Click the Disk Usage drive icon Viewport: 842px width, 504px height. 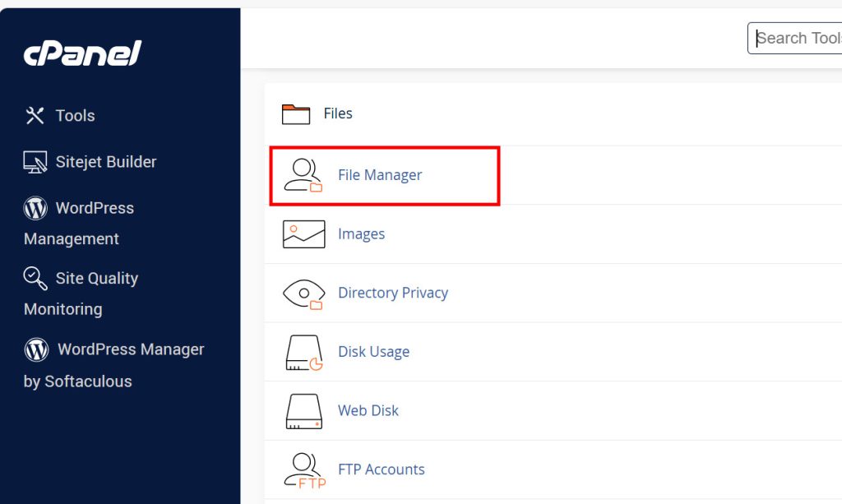click(304, 353)
